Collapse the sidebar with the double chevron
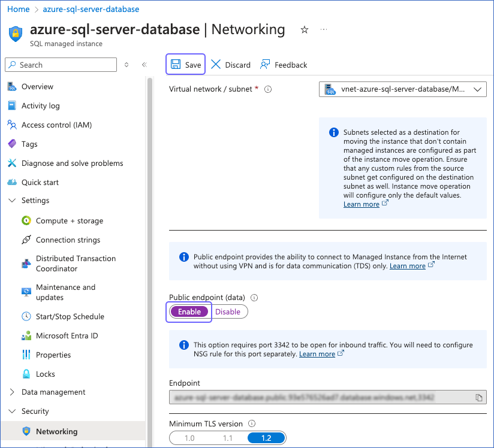The image size is (494, 448). 144,65
